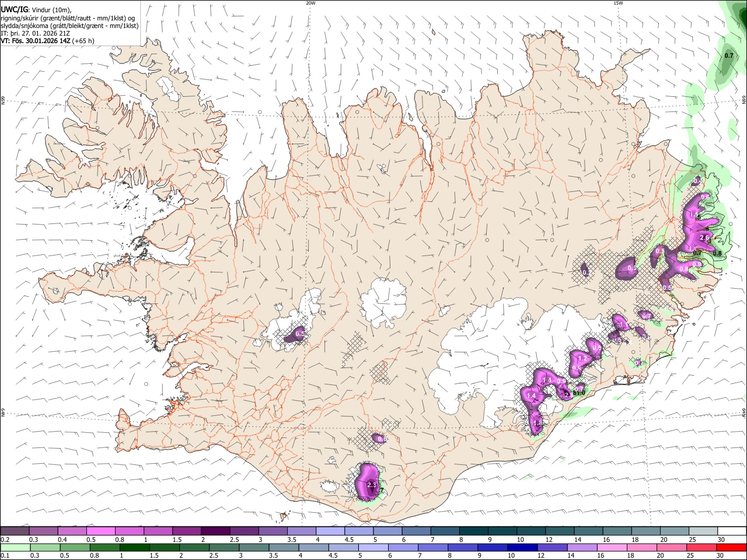Select the bright pink 0.5 snow legend swatch
747x560 pixels.
101,531
